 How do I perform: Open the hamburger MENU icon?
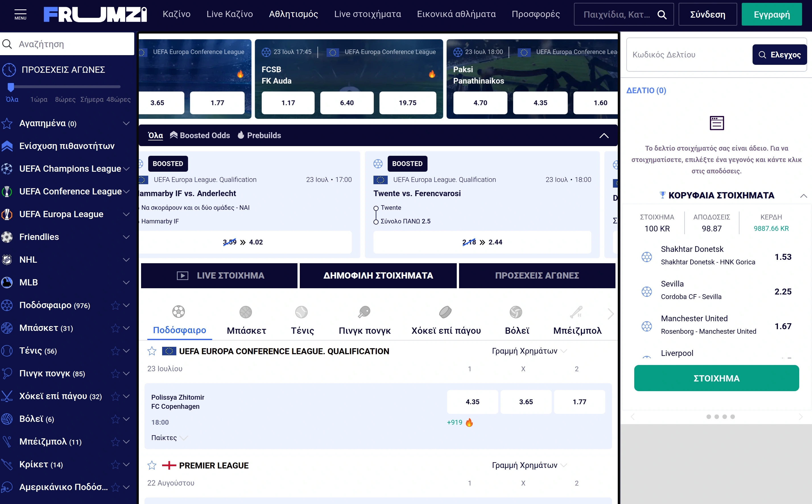pyautogui.click(x=20, y=14)
